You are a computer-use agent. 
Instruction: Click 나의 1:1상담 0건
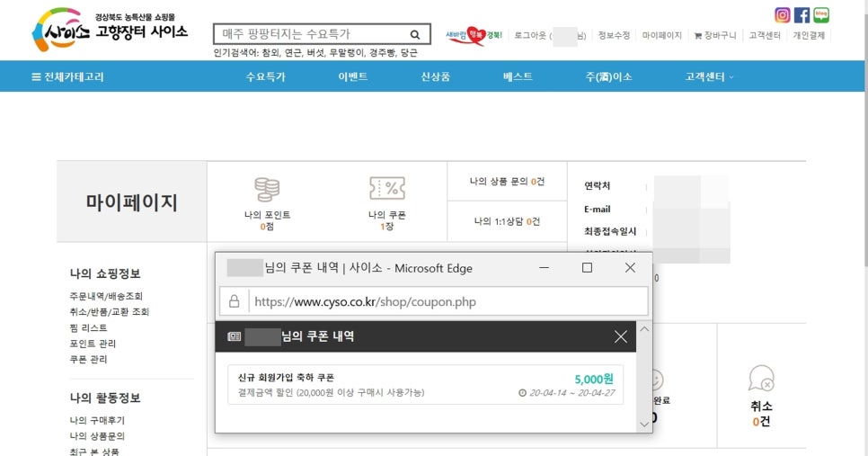(x=507, y=221)
